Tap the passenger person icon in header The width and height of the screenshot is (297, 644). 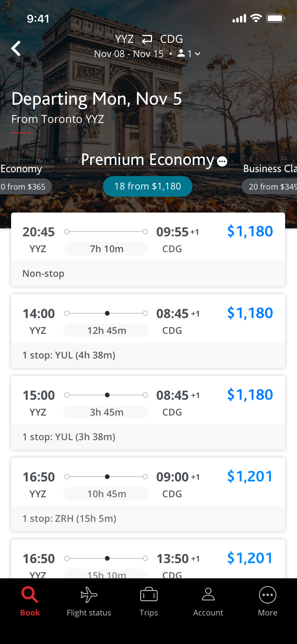click(x=181, y=53)
